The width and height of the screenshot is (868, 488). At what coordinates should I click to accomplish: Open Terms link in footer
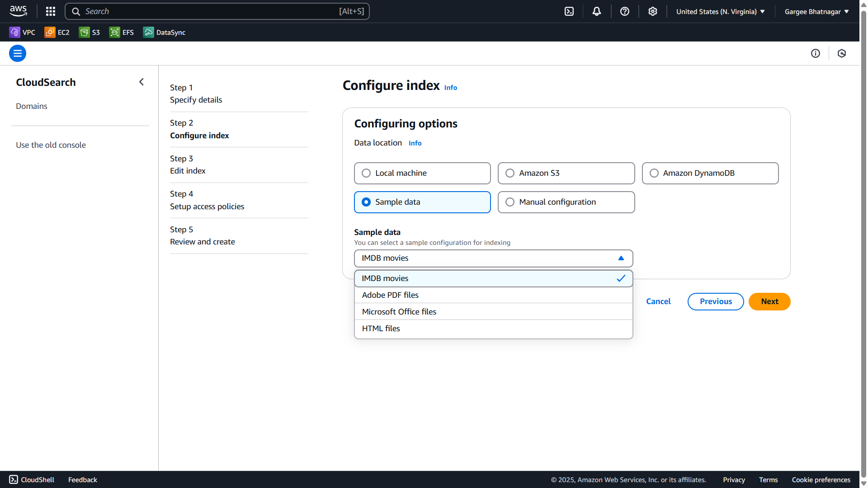pos(768,479)
